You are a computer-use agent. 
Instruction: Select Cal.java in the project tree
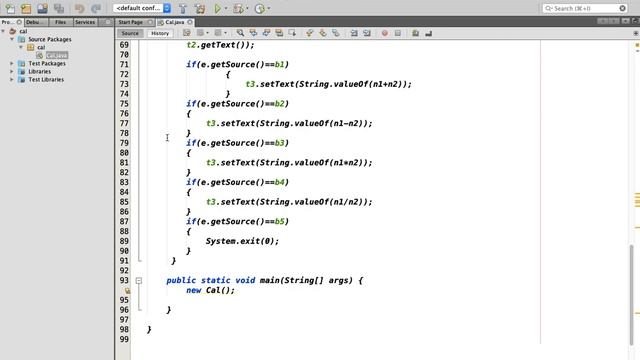pos(57,55)
